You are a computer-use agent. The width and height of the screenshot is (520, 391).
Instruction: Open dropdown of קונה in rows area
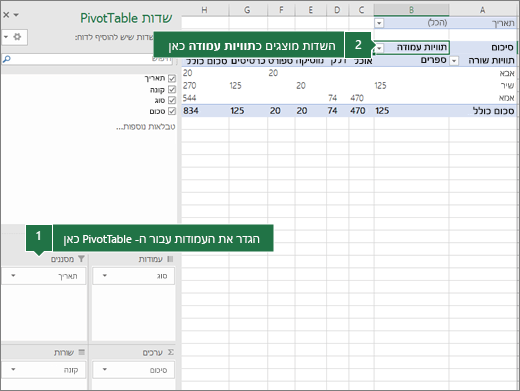click(13, 369)
